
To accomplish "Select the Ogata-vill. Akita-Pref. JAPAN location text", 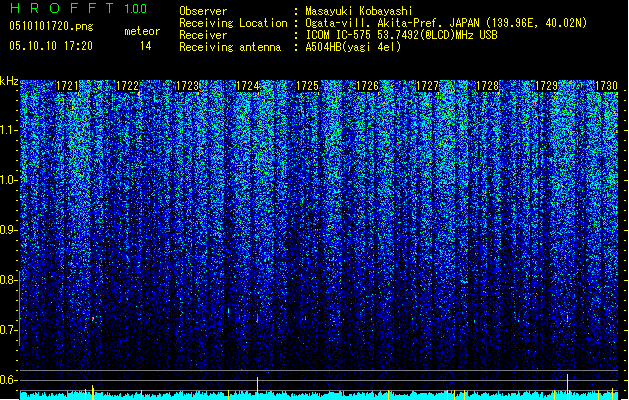I will [x=446, y=23].
